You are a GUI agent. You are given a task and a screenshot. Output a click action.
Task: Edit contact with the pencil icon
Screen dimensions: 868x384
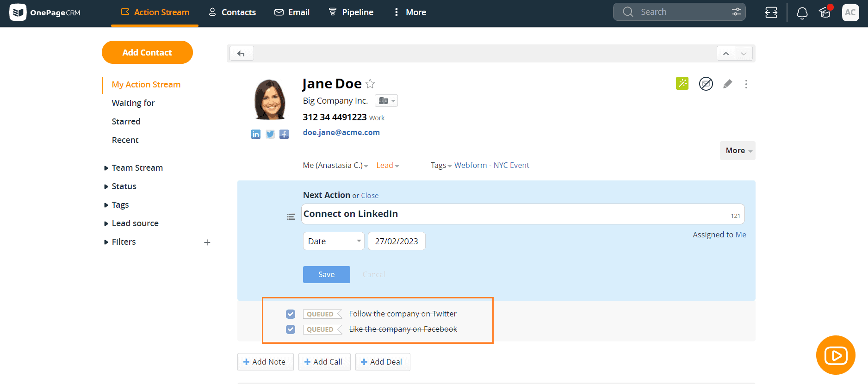727,84
